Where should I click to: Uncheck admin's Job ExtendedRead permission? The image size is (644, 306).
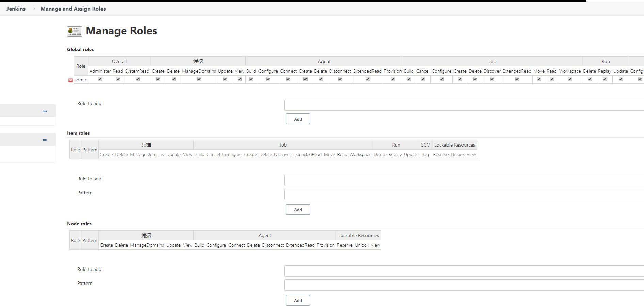(x=517, y=79)
